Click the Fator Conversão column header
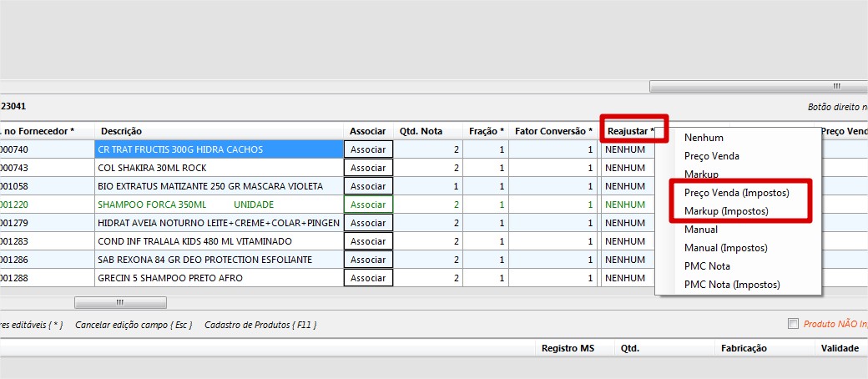The width and height of the screenshot is (868, 379). (x=553, y=131)
